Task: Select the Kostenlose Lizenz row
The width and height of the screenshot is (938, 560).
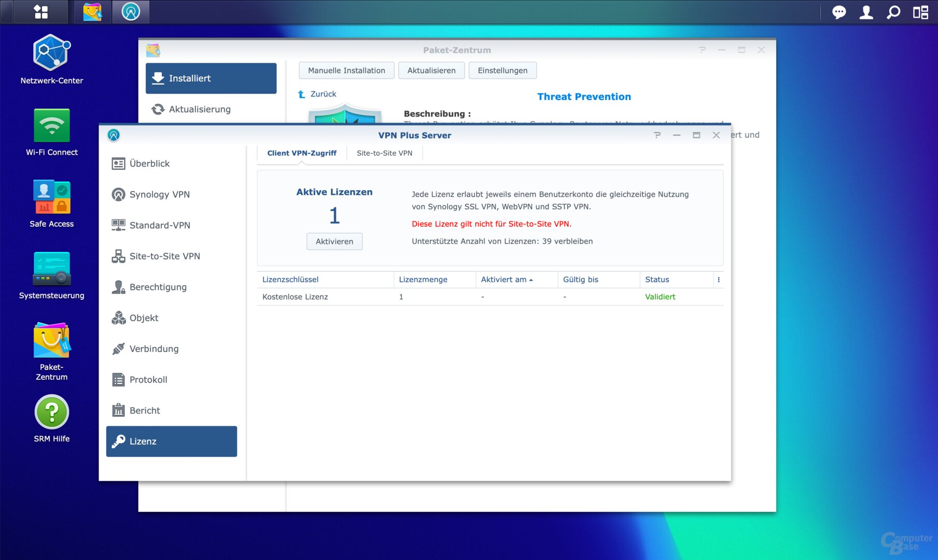Action: (490, 297)
